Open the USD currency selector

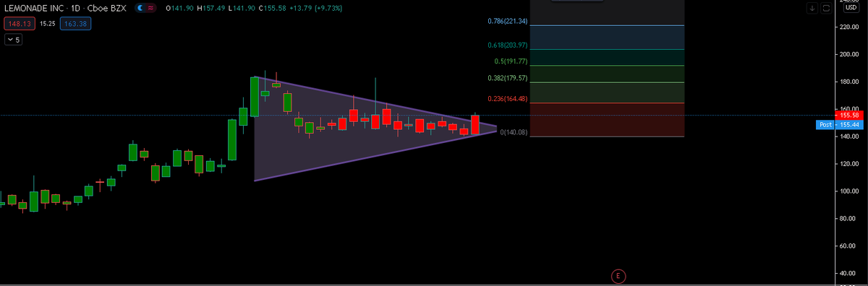tap(851, 7)
